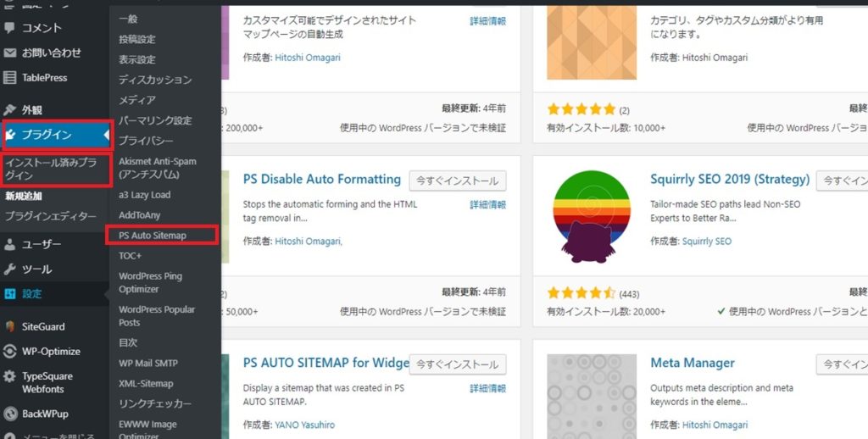
Task: Click the ユーザー person icon
Action: [9, 244]
